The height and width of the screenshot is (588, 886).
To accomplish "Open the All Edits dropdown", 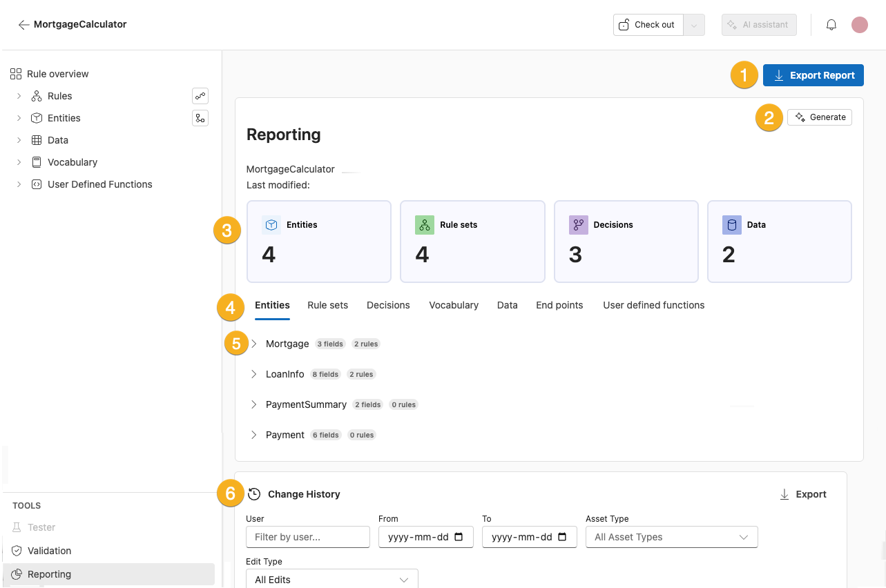I will (331, 579).
